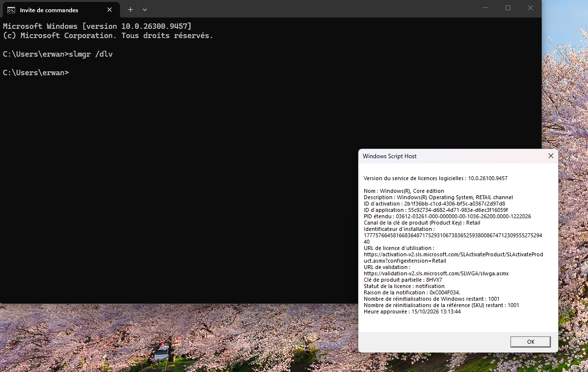The width and height of the screenshot is (588, 372).
Task: Click the "Heure approuvée : 15/10/2026 13:13:44" line
Action: pyautogui.click(x=412, y=311)
